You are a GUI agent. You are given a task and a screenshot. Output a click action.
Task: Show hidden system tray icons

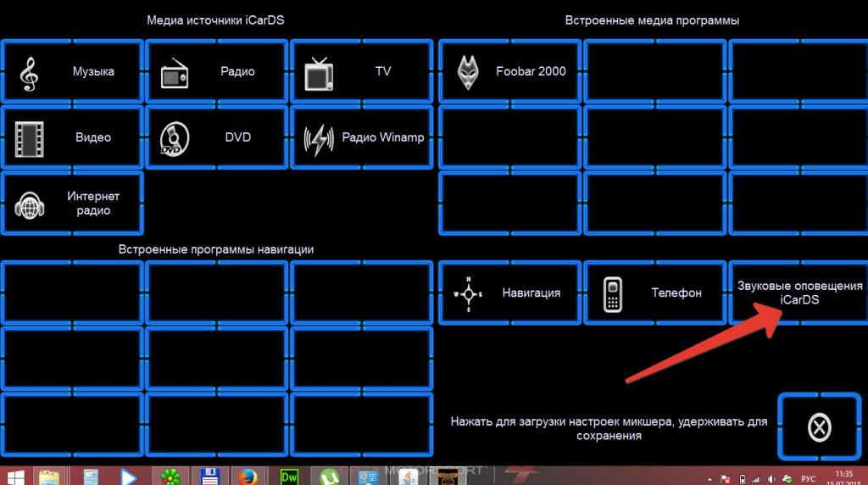click(709, 478)
